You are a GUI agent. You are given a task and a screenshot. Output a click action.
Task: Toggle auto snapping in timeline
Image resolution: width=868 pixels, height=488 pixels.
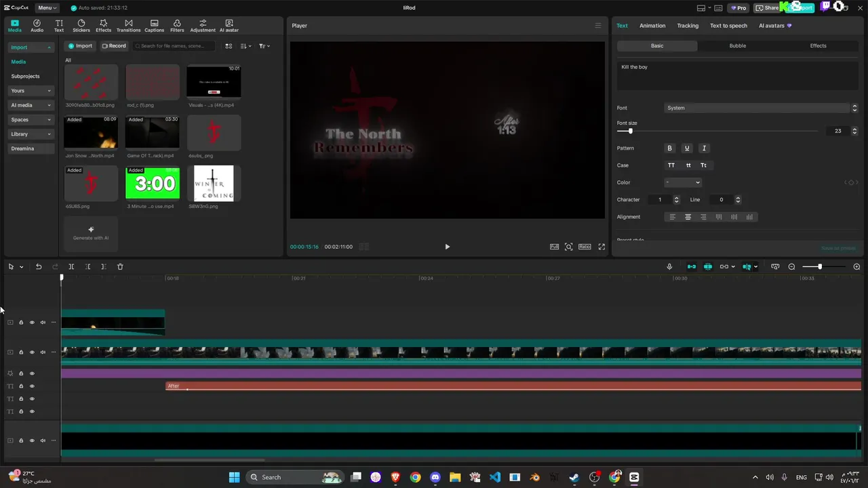708,266
